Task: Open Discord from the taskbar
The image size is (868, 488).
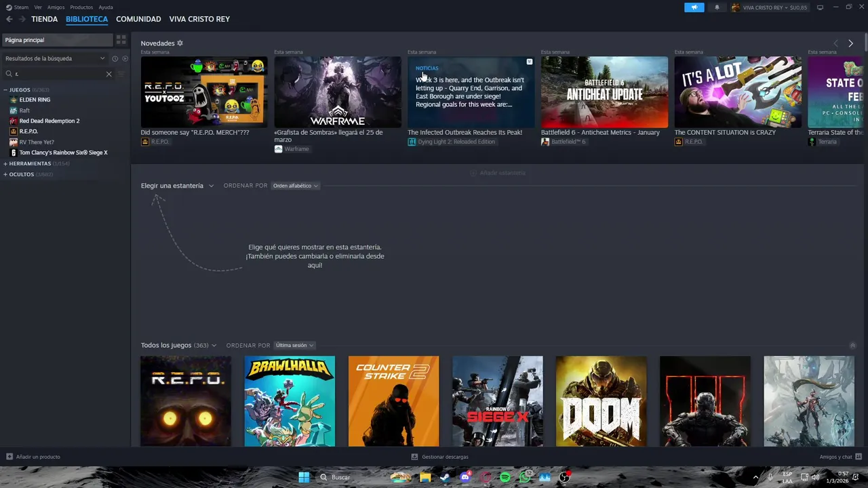Action: (465, 477)
